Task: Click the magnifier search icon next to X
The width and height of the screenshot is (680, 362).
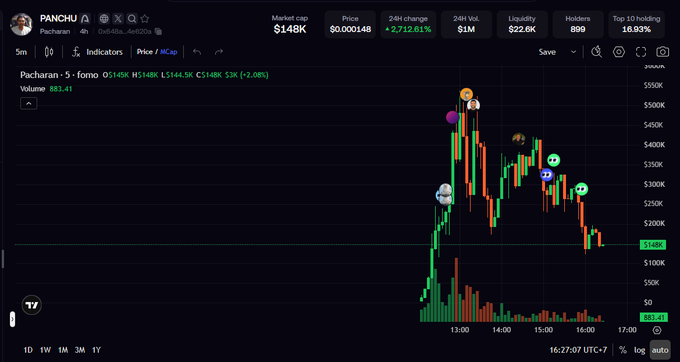Action: (132, 19)
